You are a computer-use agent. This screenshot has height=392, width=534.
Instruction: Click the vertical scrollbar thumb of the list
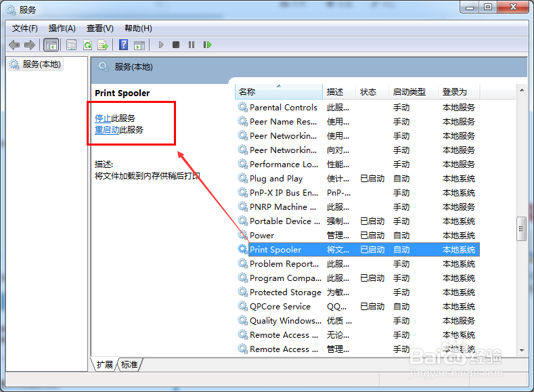click(521, 229)
